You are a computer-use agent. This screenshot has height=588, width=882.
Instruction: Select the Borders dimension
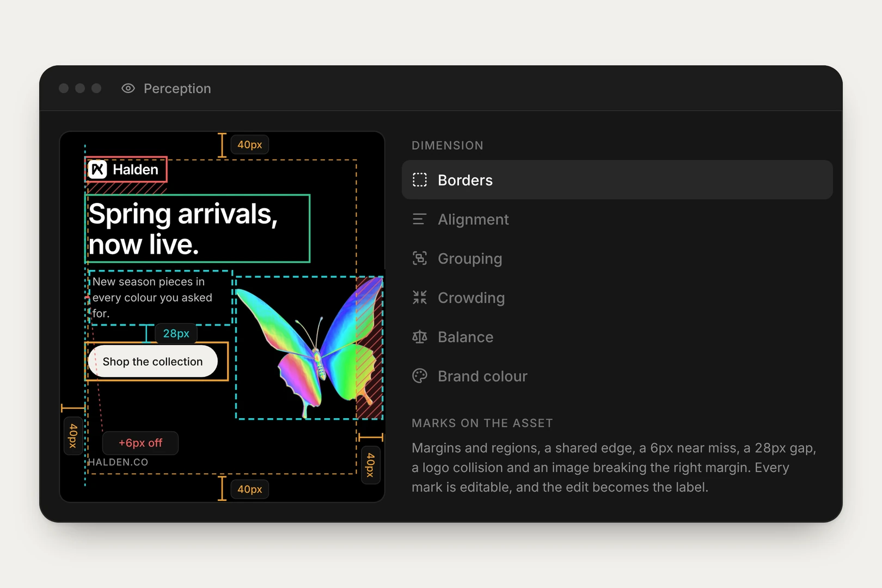pyautogui.click(x=617, y=180)
